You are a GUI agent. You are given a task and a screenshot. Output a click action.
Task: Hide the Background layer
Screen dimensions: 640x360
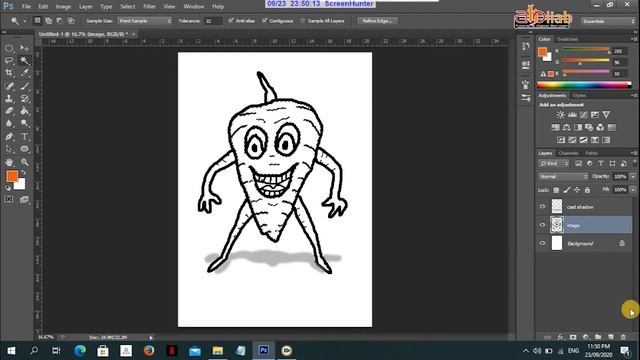click(x=542, y=243)
